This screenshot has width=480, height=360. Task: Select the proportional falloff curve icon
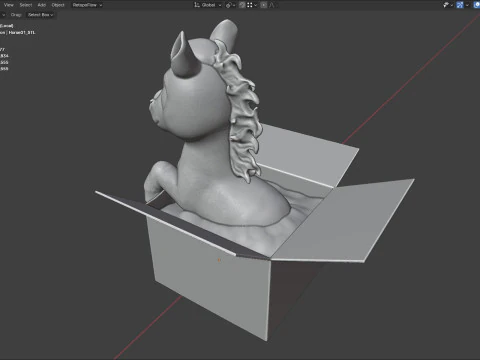coord(272,5)
